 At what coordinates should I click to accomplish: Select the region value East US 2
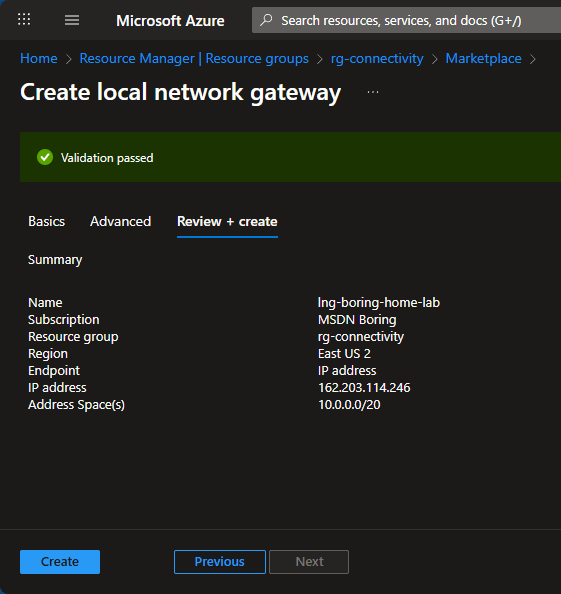[x=344, y=353]
